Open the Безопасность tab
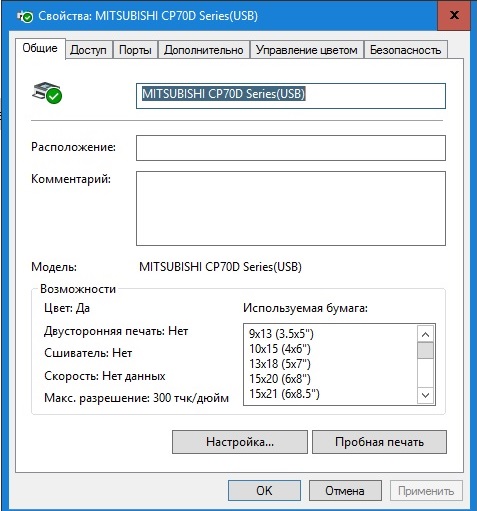 [405, 50]
